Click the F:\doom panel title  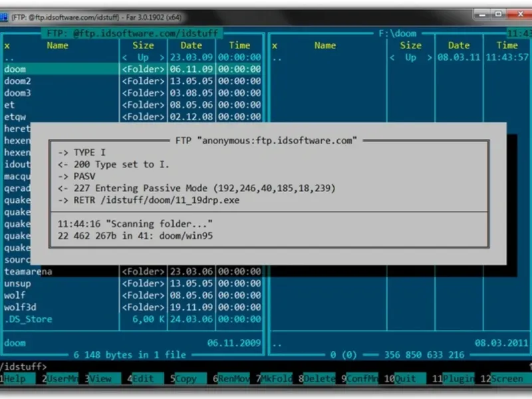[x=397, y=33]
